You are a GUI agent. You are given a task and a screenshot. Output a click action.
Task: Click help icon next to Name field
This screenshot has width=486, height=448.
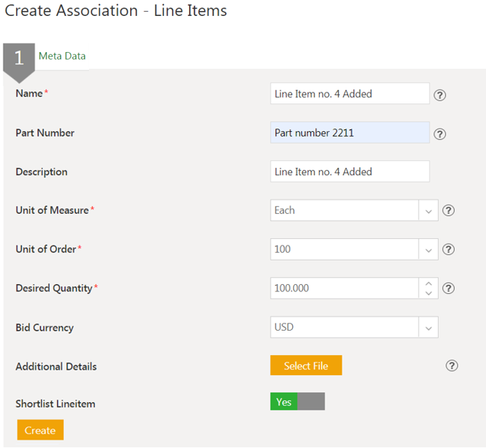click(439, 95)
